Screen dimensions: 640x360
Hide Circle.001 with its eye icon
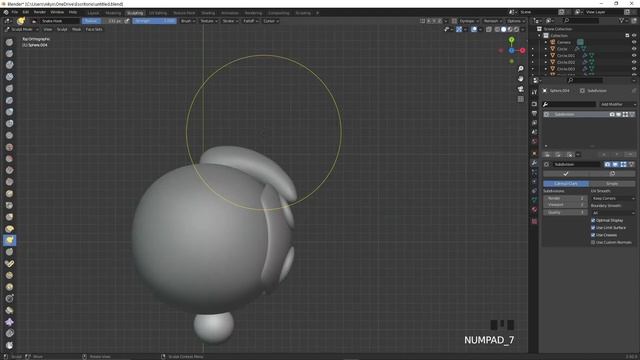tap(634, 56)
